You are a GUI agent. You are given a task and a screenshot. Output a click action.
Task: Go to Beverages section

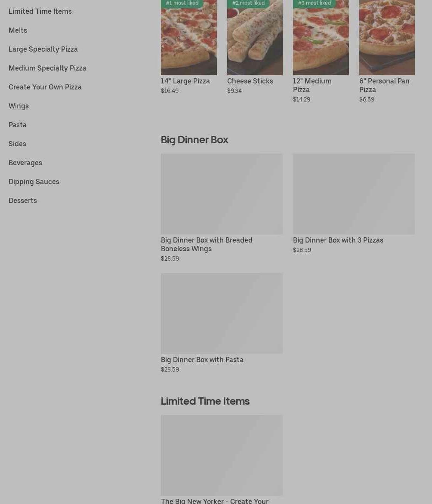[25, 163]
